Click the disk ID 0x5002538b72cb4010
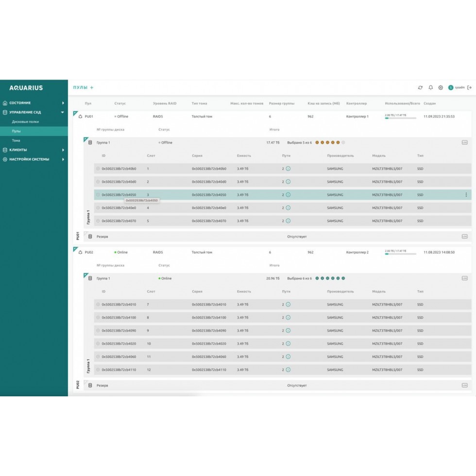476x476 pixels. tap(119, 305)
